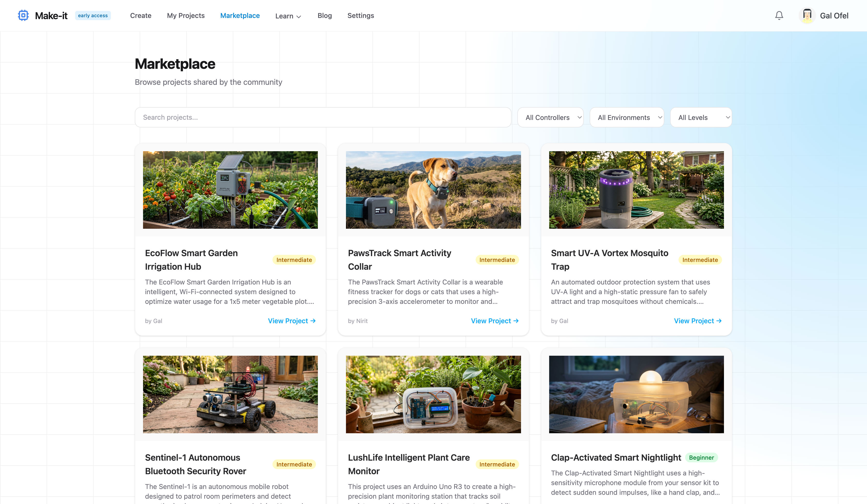View the Smart UV-A Mosquito Trap project
The image size is (867, 504).
[x=698, y=321]
